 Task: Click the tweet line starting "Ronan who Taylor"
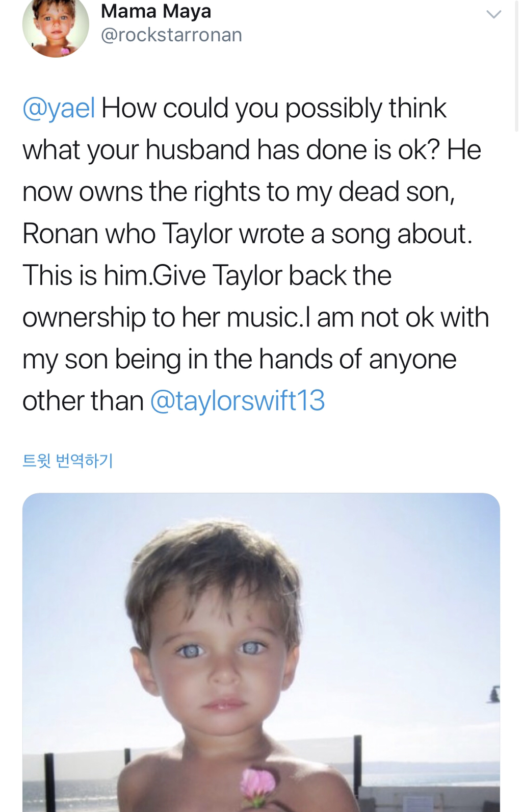tap(247, 234)
